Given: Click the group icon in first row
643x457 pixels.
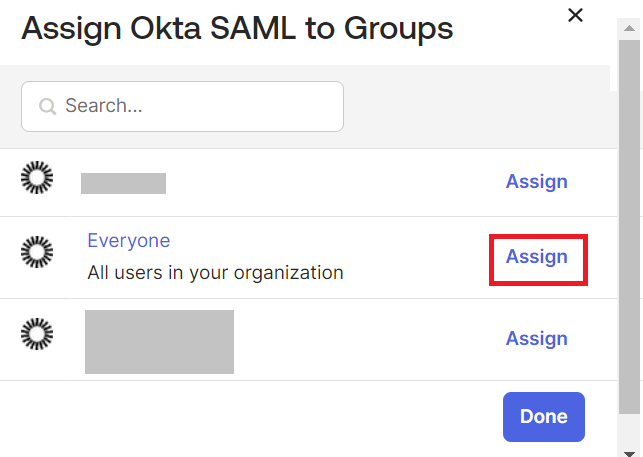Looking at the screenshot, I should click(x=37, y=179).
